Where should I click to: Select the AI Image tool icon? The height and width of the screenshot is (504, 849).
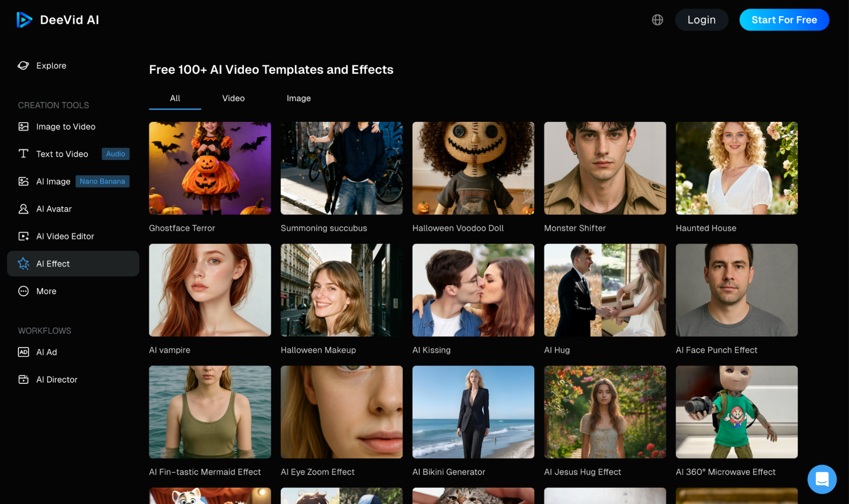[x=23, y=181]
